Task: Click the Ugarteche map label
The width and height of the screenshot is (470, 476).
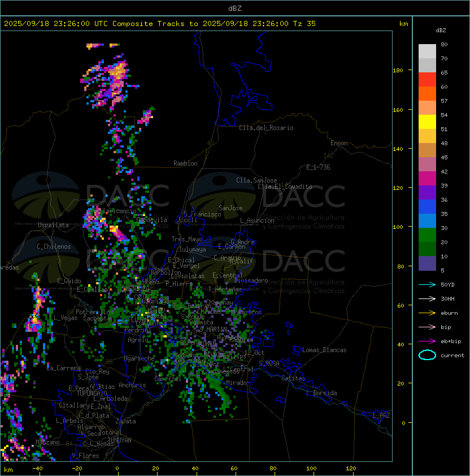Action: coord(140,358)
